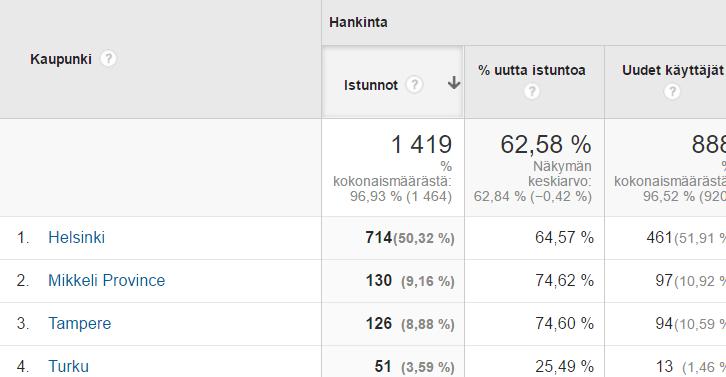Click the Hankinta group header
Viewport: 726px width, 377px height.
pos(358,22)
